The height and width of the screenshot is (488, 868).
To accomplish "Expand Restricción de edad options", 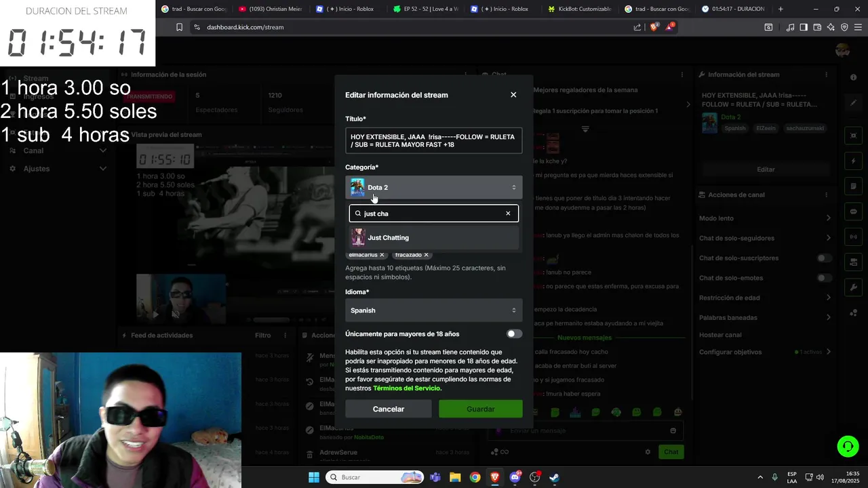I will pos(828,298).
